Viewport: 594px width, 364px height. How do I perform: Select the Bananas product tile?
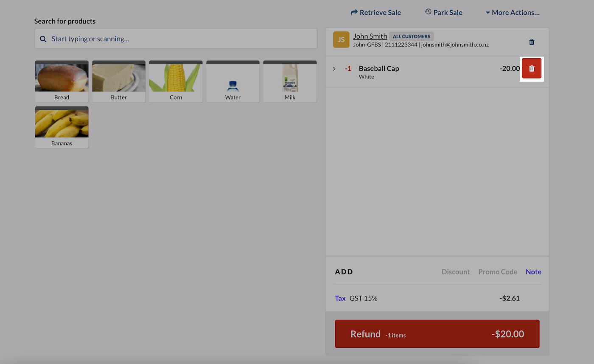[62, 127]
